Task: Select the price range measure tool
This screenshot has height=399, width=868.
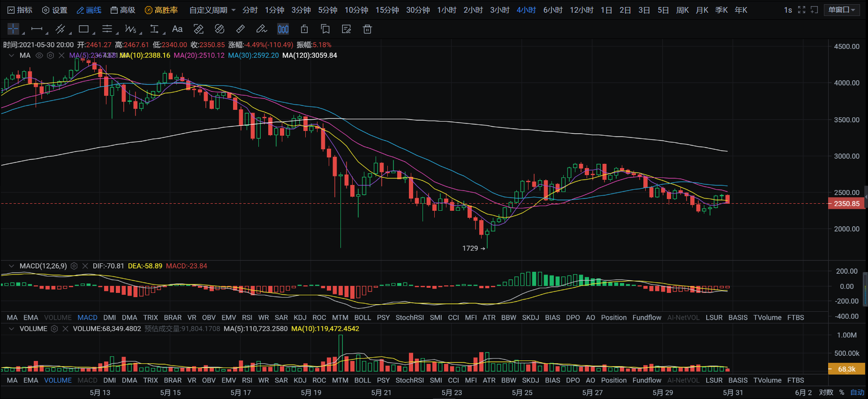Action: point(154,29)
